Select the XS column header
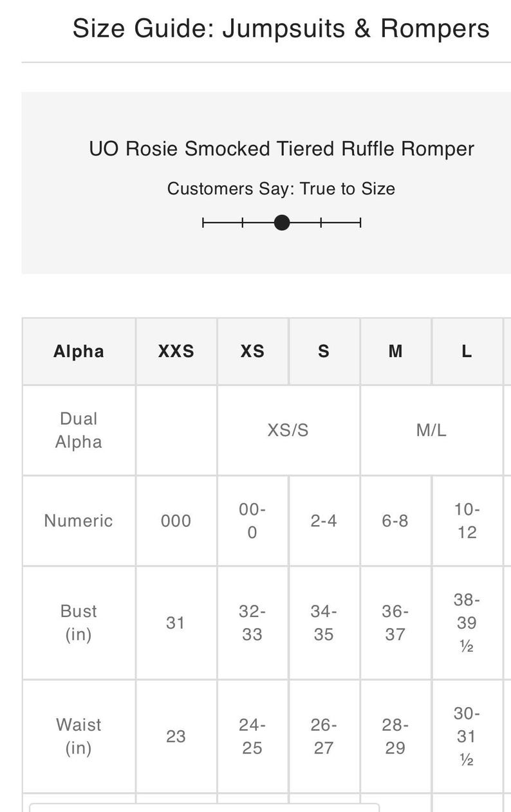 coord(253,351)
